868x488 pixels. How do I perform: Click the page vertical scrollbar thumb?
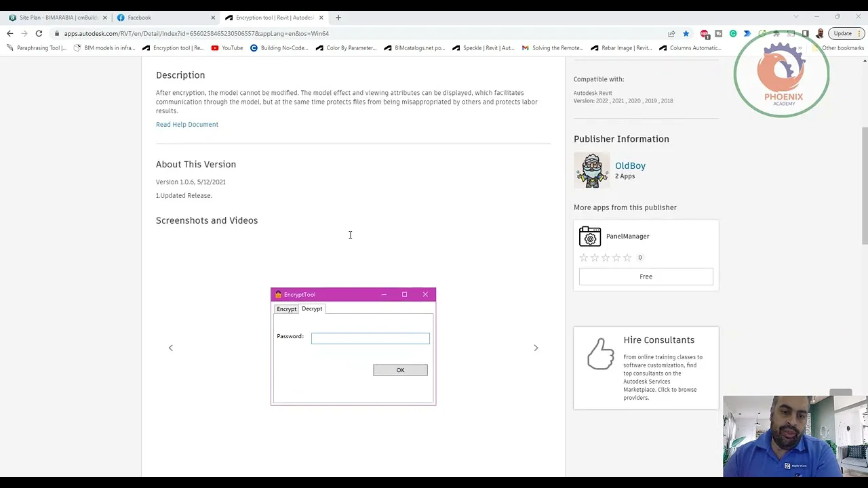pyautogui.click(x=865, y=186)
